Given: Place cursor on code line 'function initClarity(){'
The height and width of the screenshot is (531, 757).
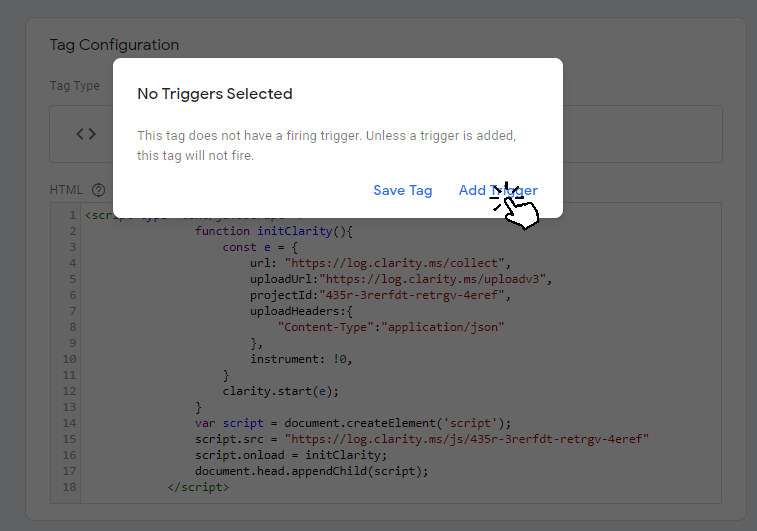Looking at the screenshot, I should [x=274, y=231].
